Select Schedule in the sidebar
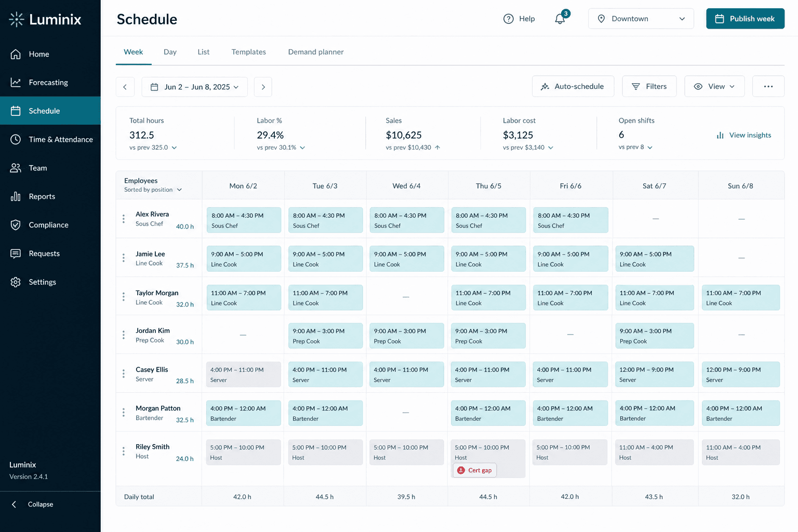 tap(50, 111)
